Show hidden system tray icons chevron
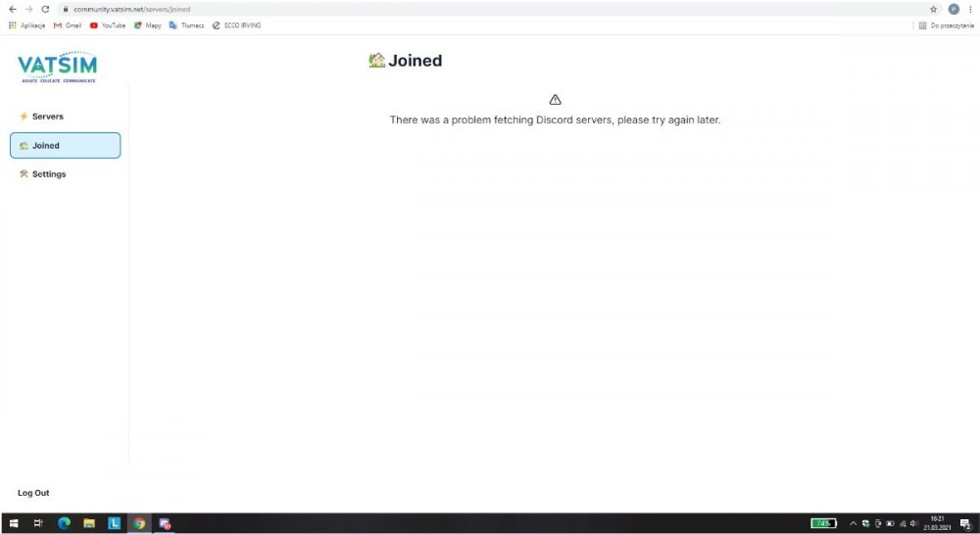 (x=853, y=523)
